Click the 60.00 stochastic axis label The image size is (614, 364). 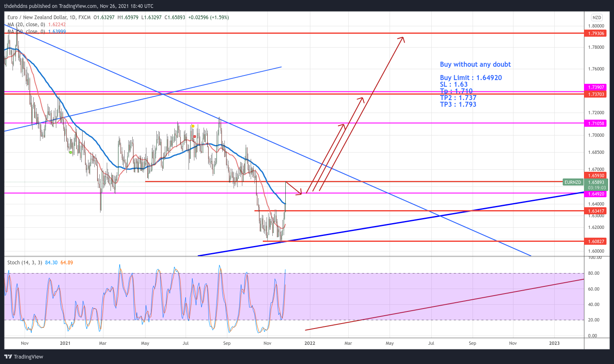click(594, 289)
